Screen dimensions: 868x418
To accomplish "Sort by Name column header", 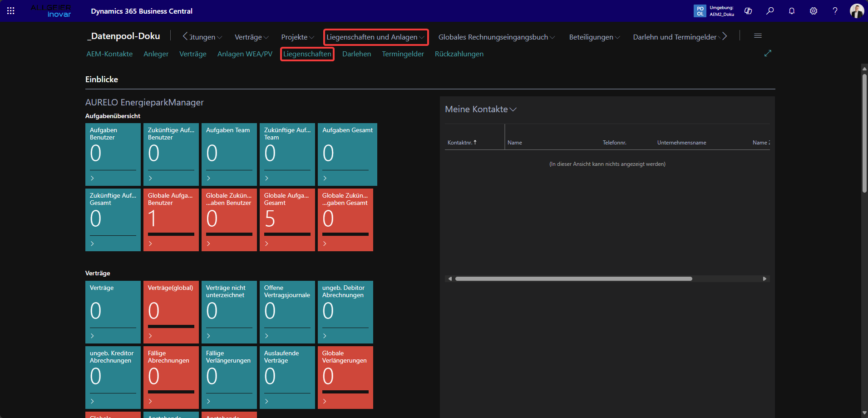I will point(514,143).
